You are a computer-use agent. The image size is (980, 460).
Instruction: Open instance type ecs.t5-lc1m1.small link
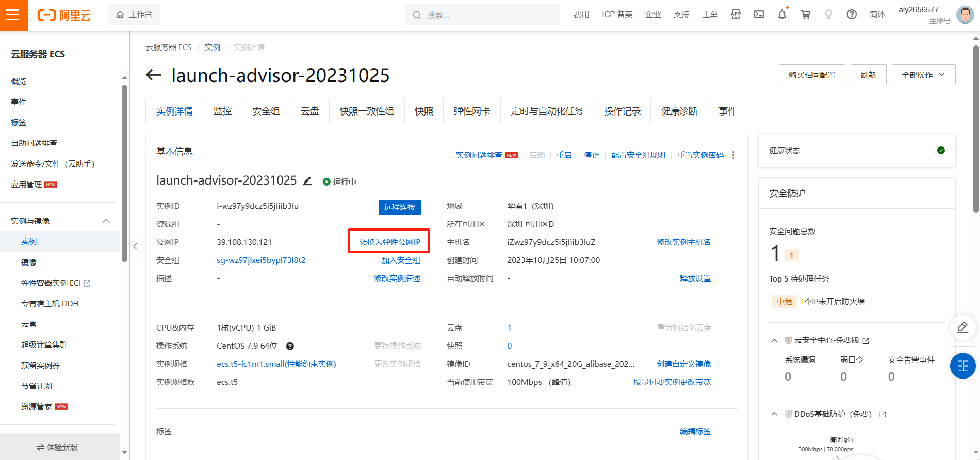(x=276, y=364)
